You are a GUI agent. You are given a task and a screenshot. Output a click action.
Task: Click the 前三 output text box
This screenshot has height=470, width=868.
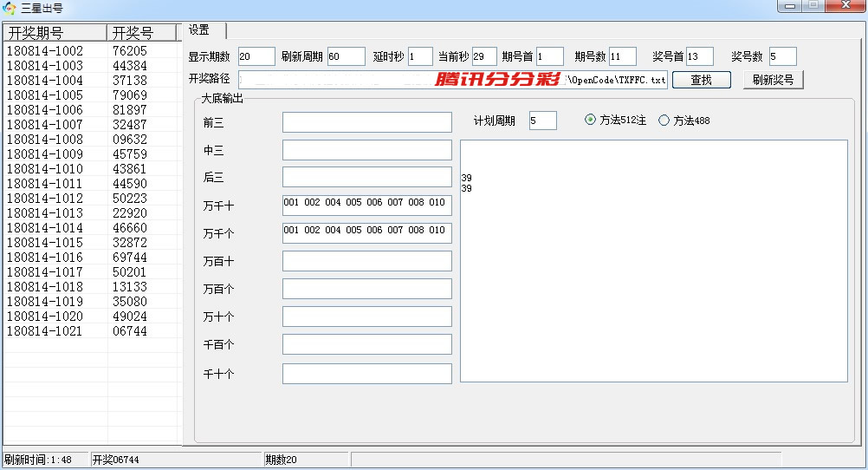coord(366,122)
